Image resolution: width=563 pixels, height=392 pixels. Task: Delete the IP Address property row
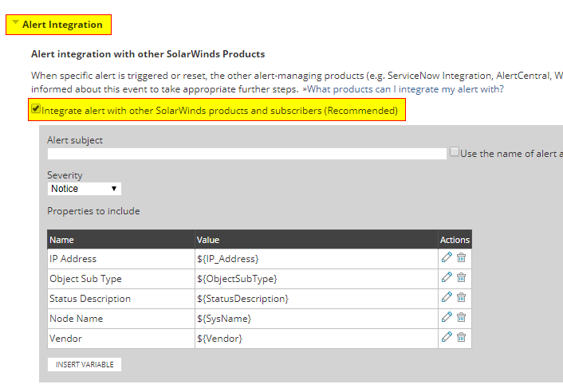[461, 258]
